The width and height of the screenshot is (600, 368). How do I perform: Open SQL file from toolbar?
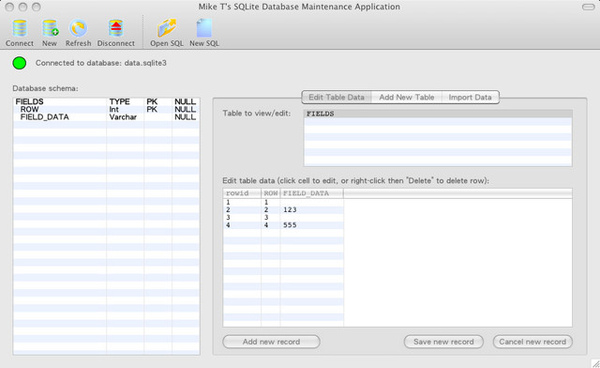point(166,28)
